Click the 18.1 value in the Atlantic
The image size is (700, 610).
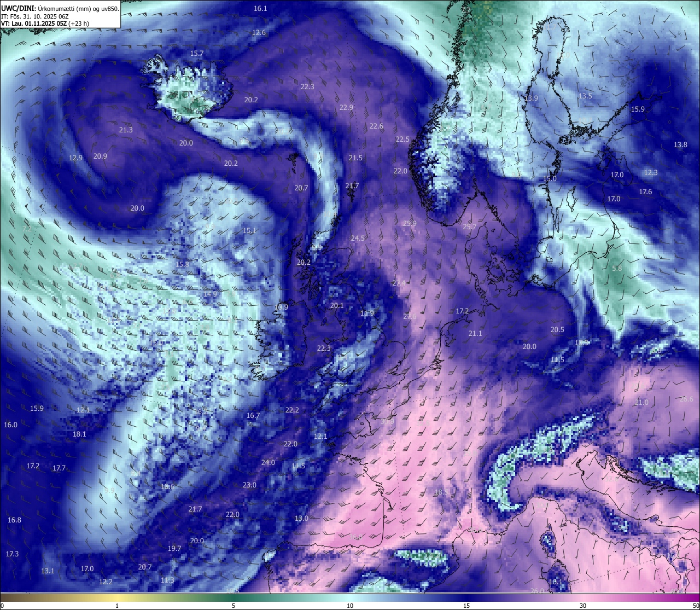coord(79,434)
